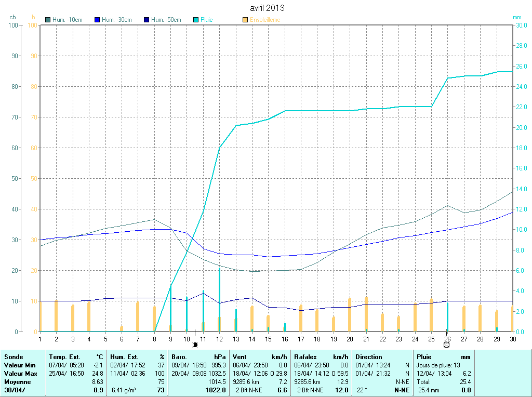
Task: Click the avril 2013 chart title
Action: coord(267,8)
